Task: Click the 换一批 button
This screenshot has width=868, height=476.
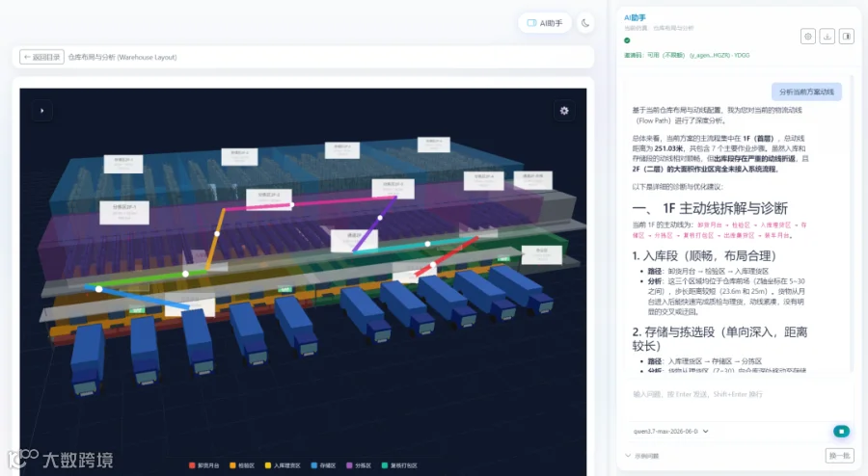Action: click(839, 456)
